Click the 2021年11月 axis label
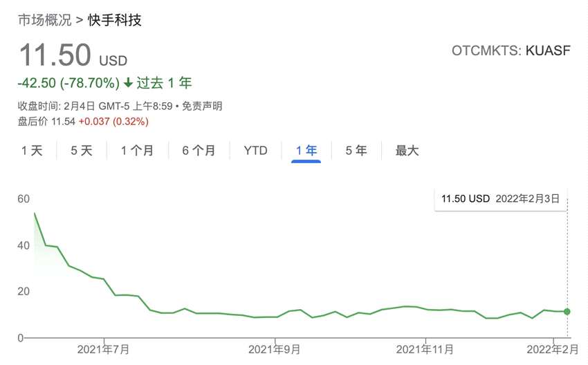 [428, 350]
